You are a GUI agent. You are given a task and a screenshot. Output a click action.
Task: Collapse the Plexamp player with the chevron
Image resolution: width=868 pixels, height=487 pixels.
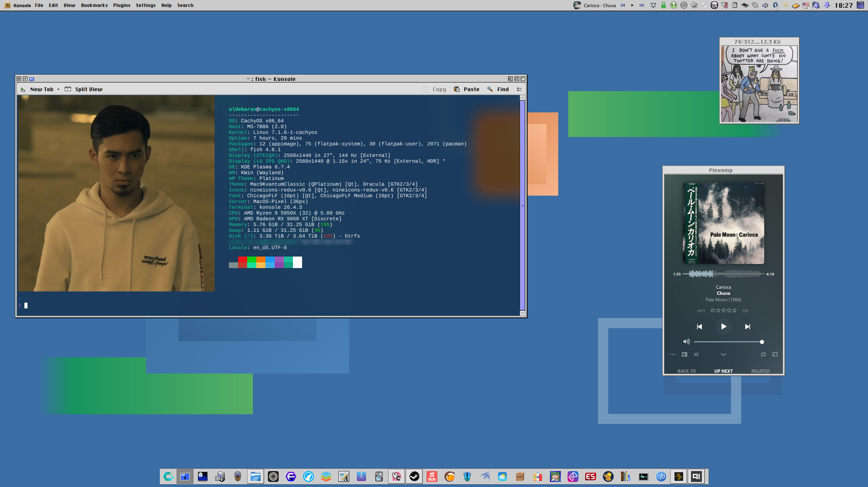click(723, 354)
